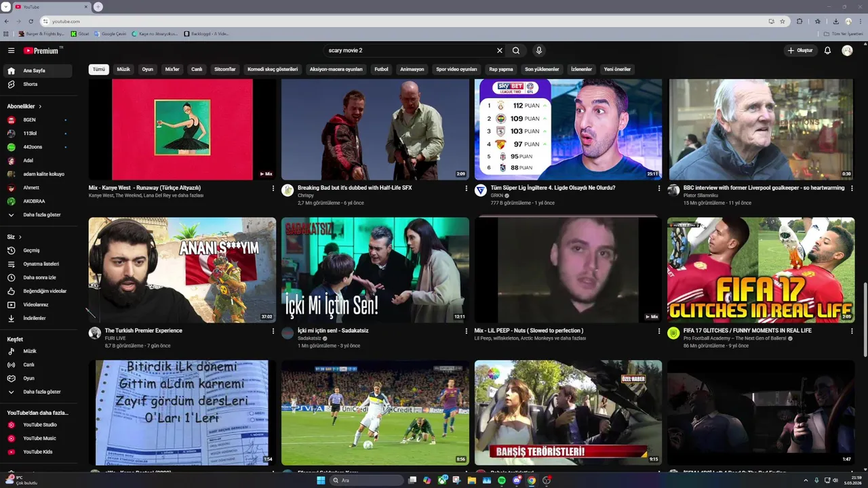This screenshot has width=868, height=488.
Task: Bookmark this page with the star icon
Action: (782, 21)
